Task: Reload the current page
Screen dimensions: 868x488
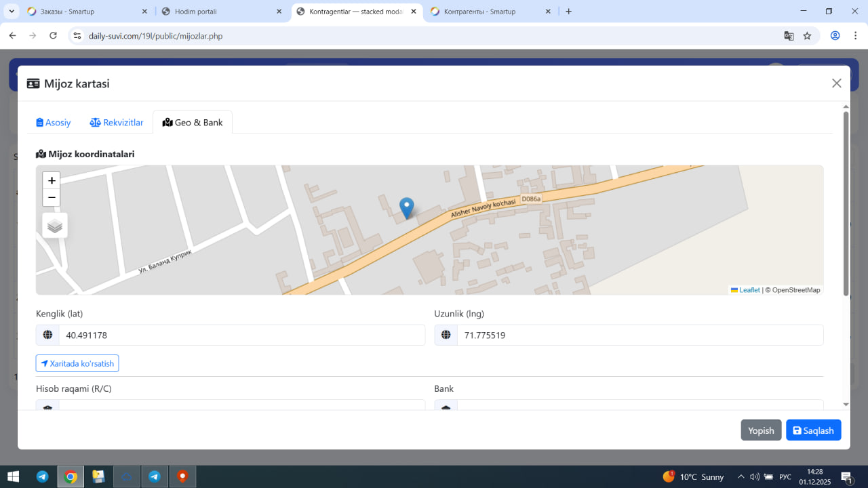Action: [x=53, y=36]
